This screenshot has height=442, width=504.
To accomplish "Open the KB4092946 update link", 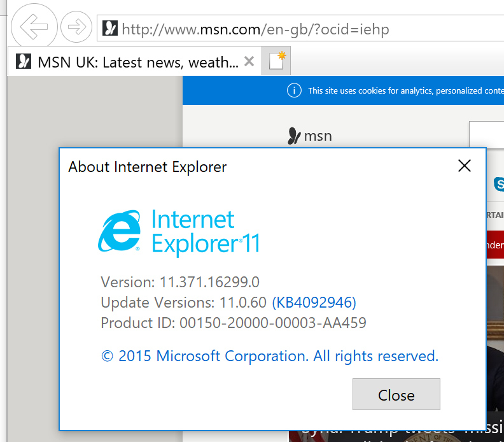I will 314,303.
